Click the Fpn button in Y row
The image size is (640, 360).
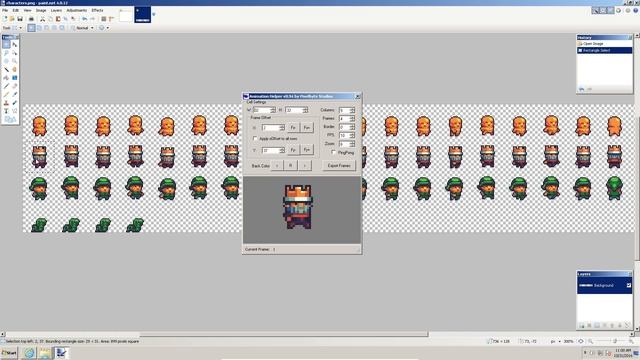pyautogui.click(x=307, y=150)
